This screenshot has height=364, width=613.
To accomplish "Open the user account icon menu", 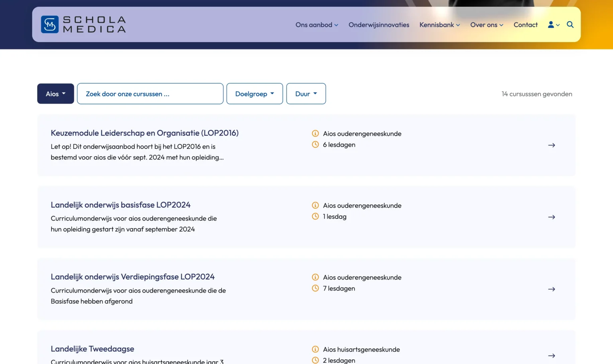I will 554,25.
